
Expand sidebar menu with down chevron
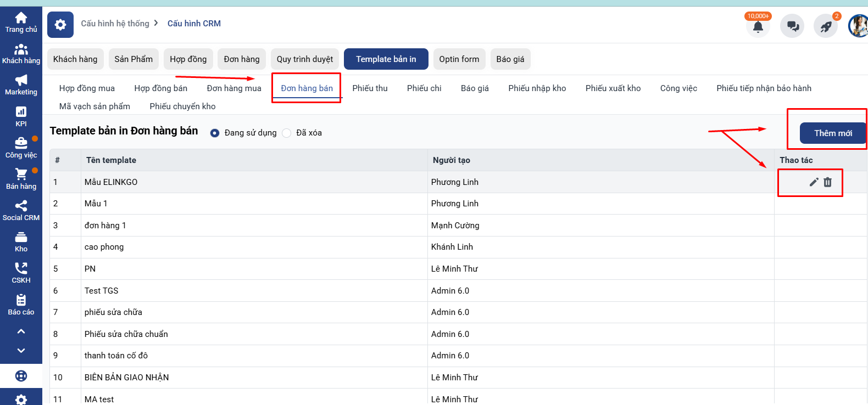(x=21, y=351)
